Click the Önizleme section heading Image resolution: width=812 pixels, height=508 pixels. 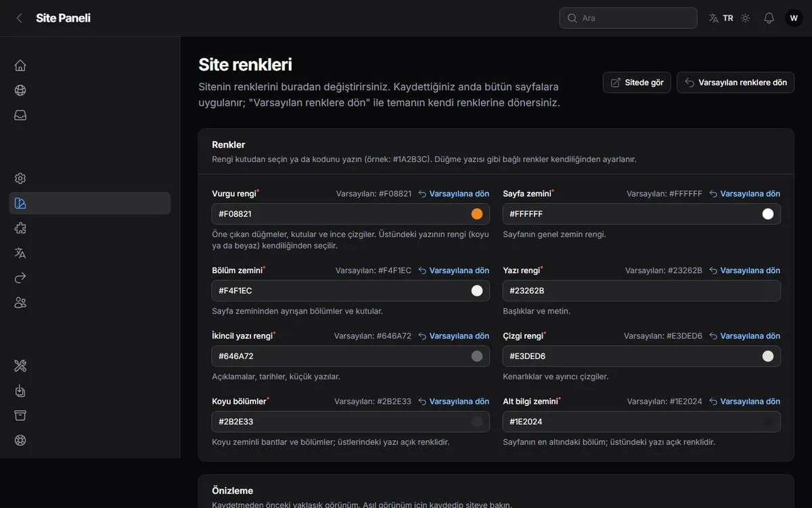pyautogui.click(x=233, y=491)
